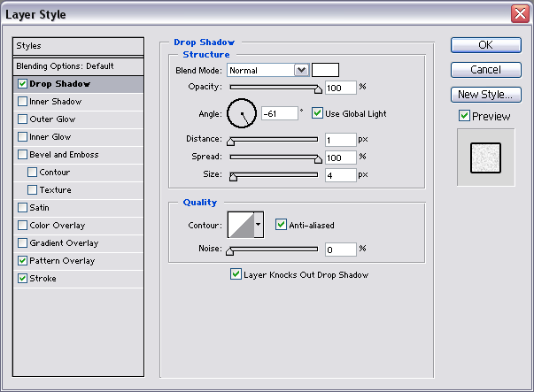Click the Size slider handle
This screenshot has width=534, height=392.
coord(233,177)
